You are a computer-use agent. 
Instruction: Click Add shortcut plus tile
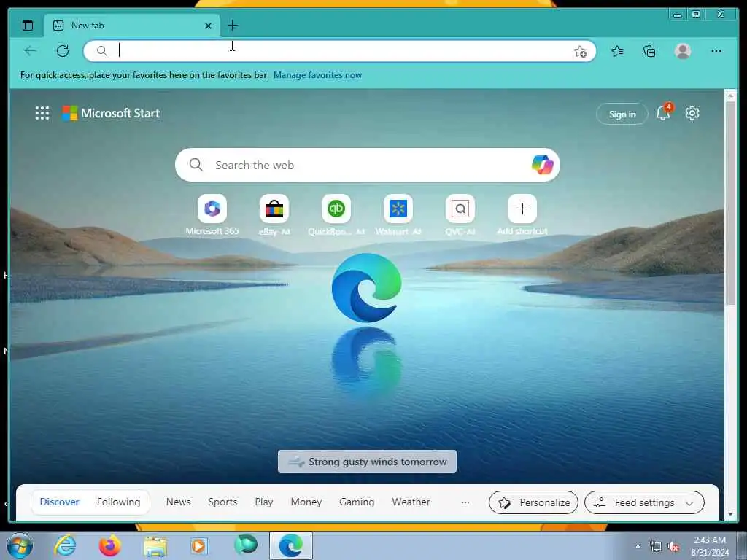[x=522, y=209]
